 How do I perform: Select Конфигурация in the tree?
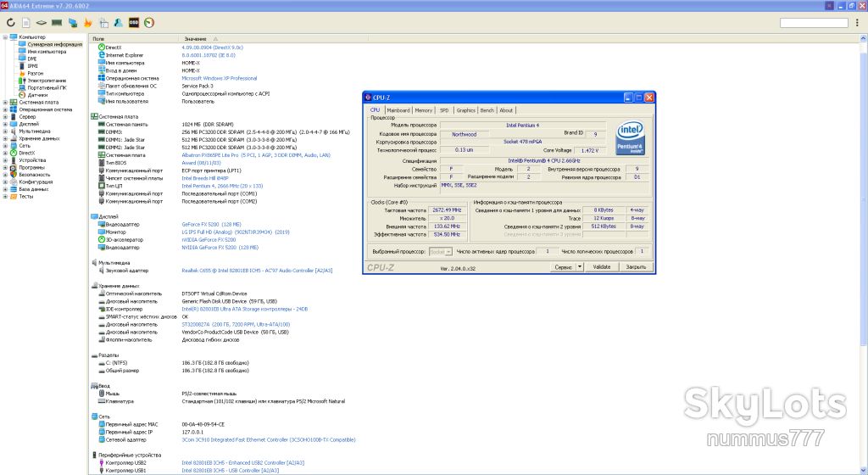[36, 182]
